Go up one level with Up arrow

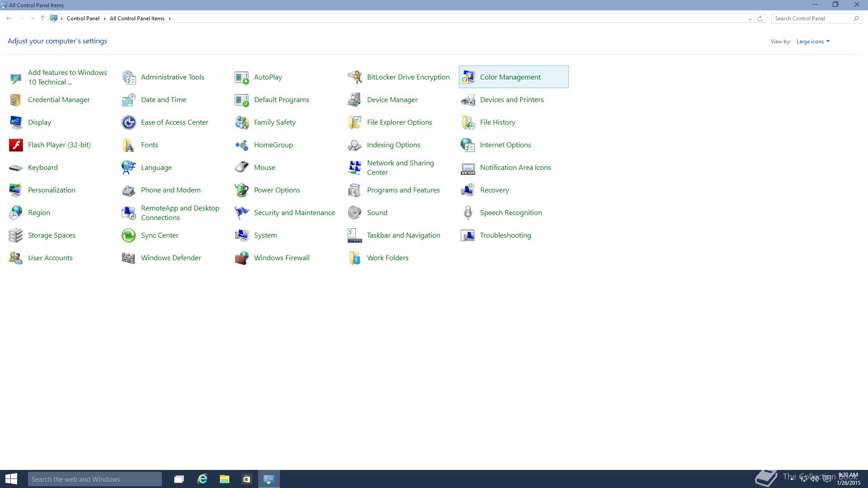pyautogui.click(x=42, y=19)
